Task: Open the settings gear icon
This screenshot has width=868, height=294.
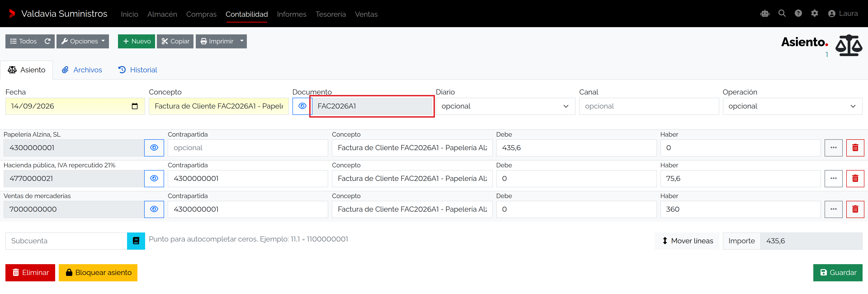Action: [814, 14]
